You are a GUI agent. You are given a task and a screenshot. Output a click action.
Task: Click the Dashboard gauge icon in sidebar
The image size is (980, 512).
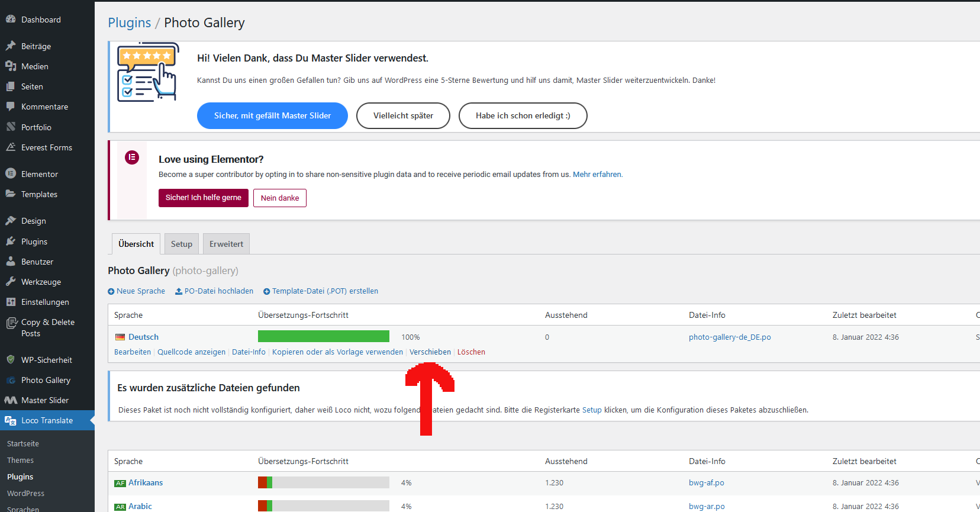point(11,20)
